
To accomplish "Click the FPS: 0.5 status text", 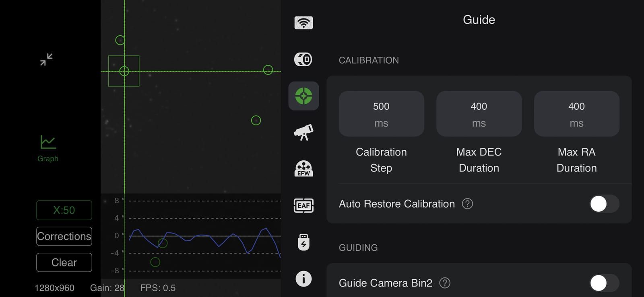I will tap(158, 288).
